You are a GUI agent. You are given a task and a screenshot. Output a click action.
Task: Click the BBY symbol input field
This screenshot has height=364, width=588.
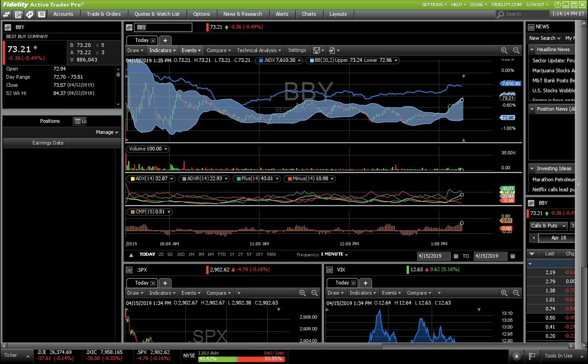[x=163, y=27]
